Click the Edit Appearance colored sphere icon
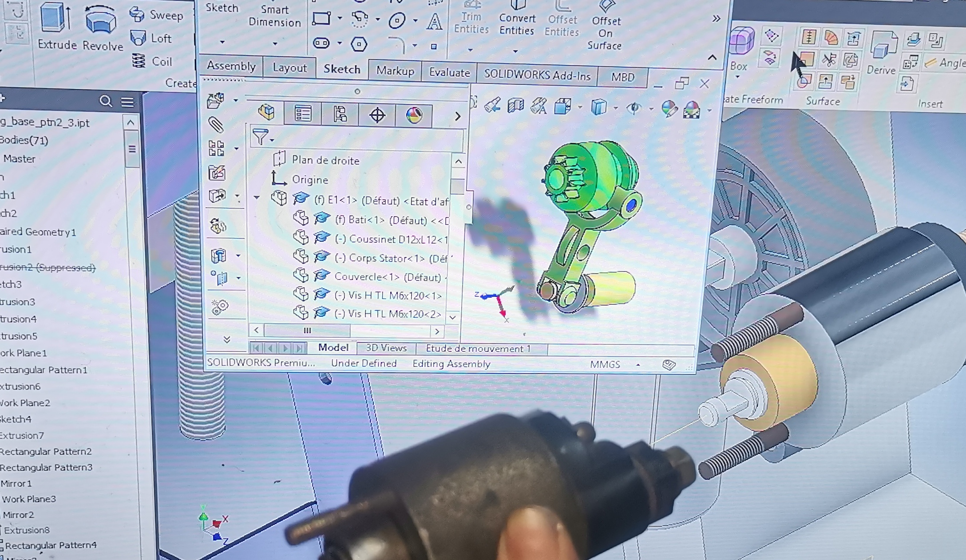 click(x=669, y=109)
